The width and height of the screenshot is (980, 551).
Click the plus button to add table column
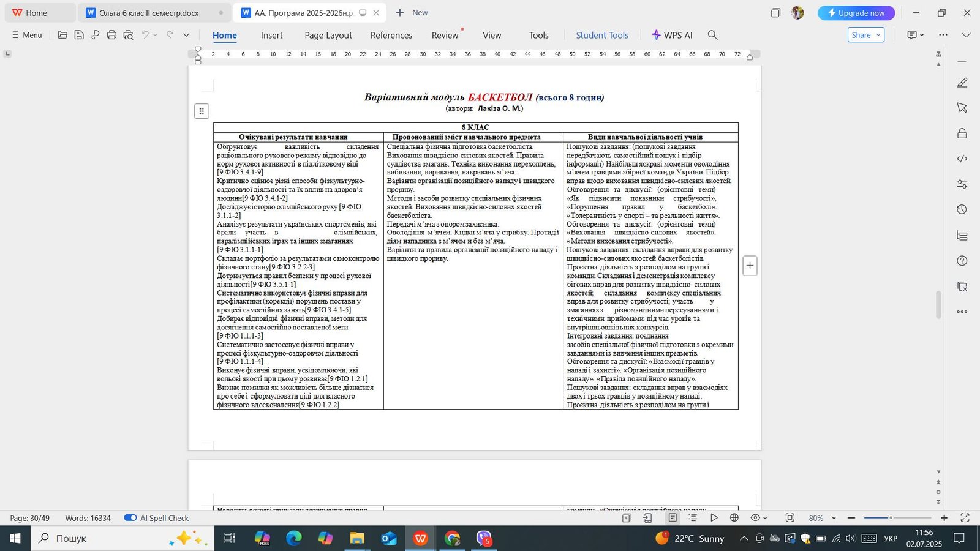pyautogui.click(x=750, y=266)
